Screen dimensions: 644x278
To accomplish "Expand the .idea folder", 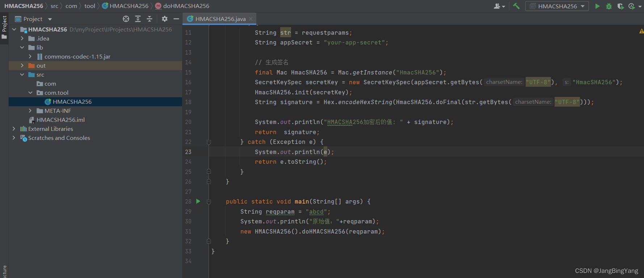I will tap(22, 38).
